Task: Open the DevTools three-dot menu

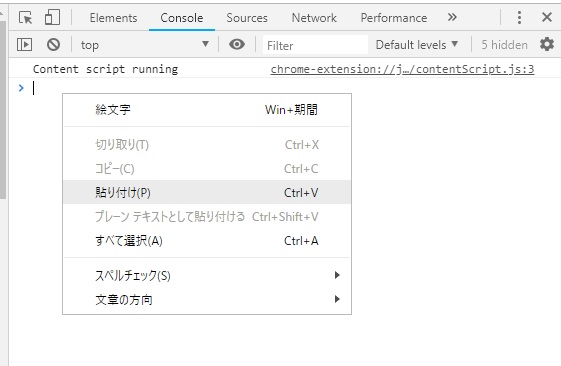Action: pyautogui.click(x=519, y=17)
